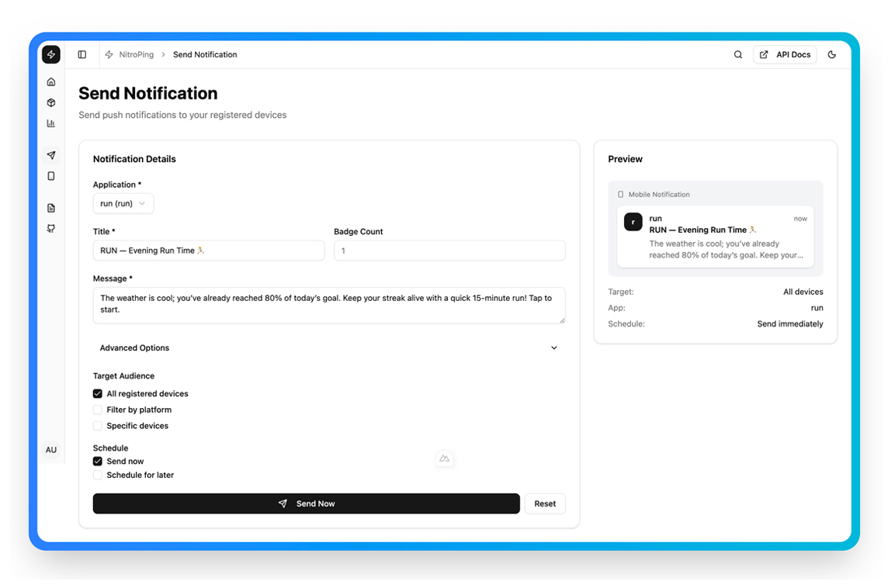The width and height of the screenshot is (888, 588).
Task: Click the search magnifier icon
Action: [738, 55]
